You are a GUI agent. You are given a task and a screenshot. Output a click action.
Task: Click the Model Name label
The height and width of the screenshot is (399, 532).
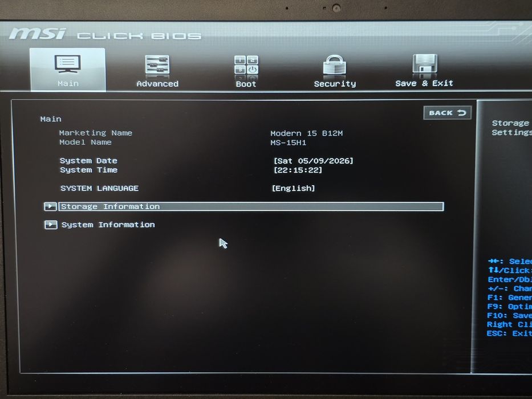[86, 142]
